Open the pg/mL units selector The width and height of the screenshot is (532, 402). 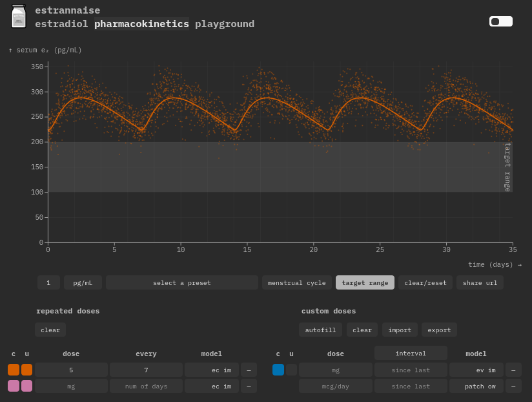pos(83,282)
